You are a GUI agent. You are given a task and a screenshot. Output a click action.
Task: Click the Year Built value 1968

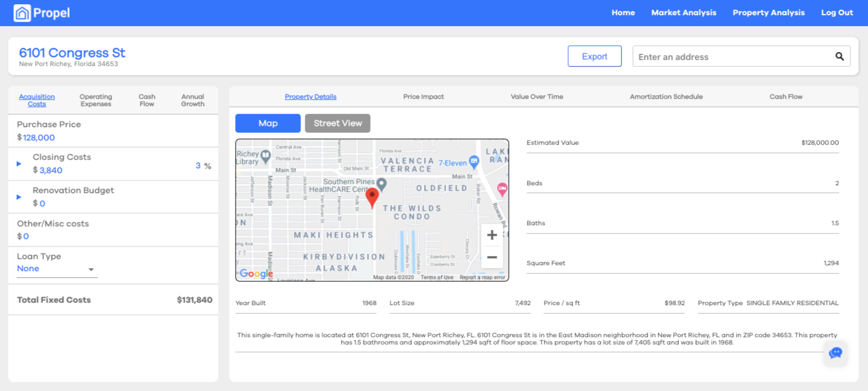[x=369, y=303]
